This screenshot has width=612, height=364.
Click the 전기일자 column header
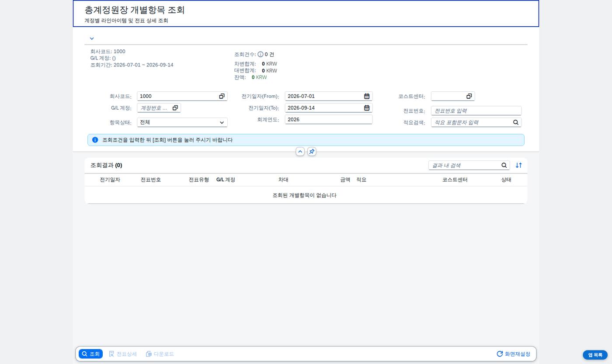click(x=110, y=180)
